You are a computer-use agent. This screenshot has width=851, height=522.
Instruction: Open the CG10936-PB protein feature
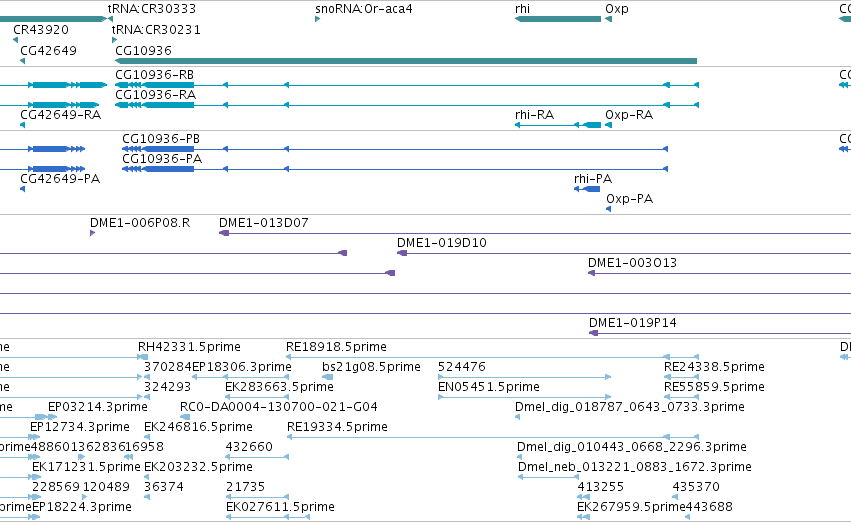click(395, 149)
